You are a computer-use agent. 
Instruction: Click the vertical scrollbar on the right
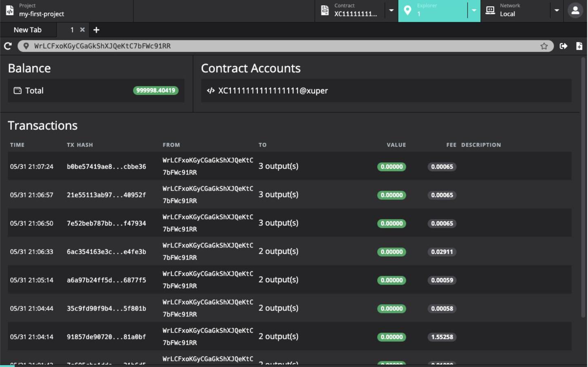(x=584, y=188)
